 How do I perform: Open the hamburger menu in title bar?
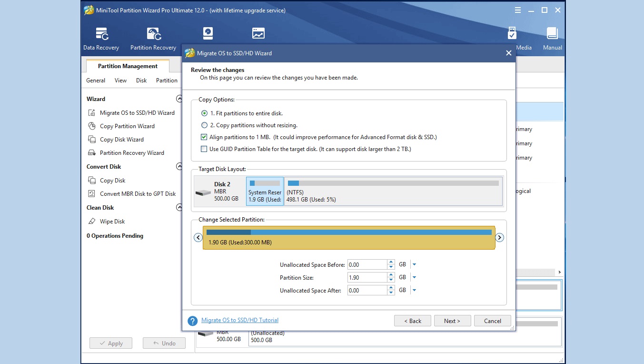[518, 10]
